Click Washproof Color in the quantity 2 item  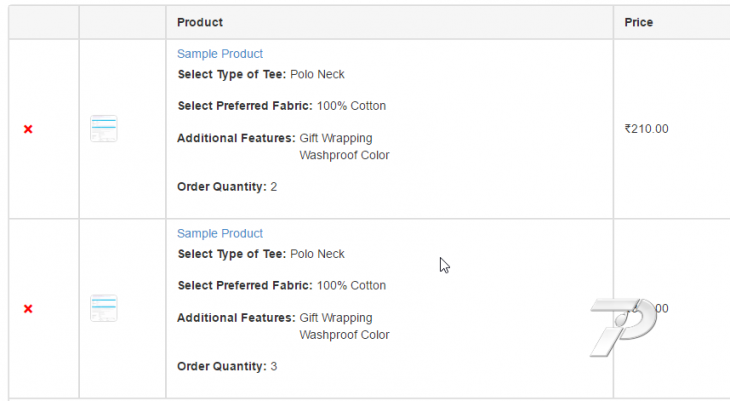(344, 155)
